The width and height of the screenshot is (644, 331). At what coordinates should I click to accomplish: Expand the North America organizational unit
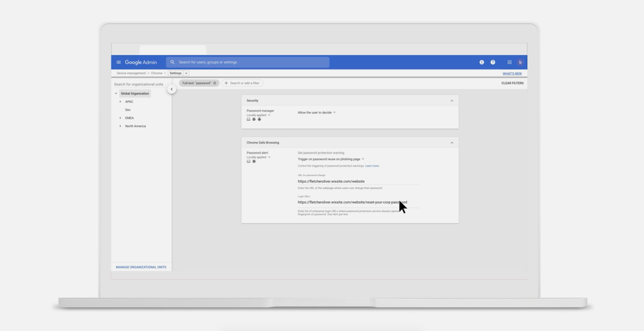click(x=120, y=126)
